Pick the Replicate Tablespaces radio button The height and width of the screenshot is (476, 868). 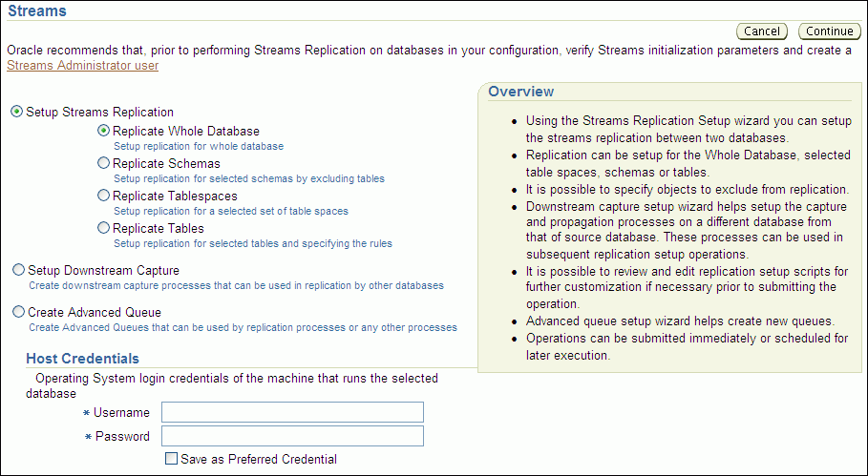coord(104,196)
